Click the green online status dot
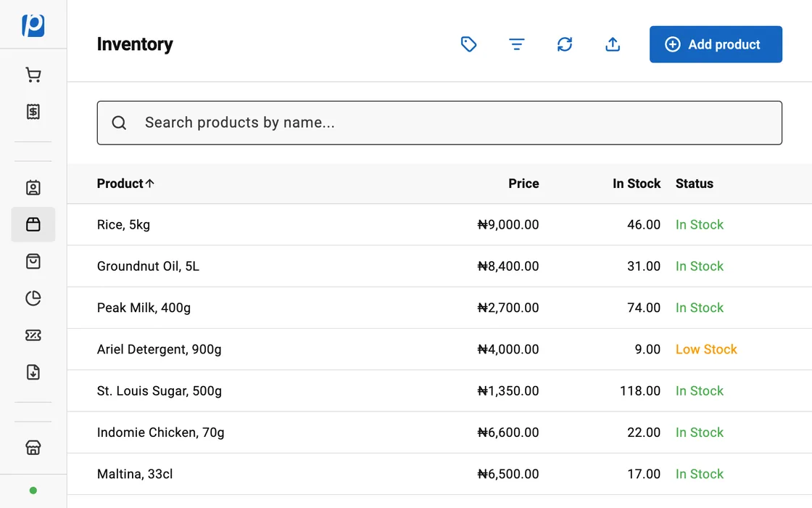Viewport: 812px width, 508px height. (x=33, y=491)
